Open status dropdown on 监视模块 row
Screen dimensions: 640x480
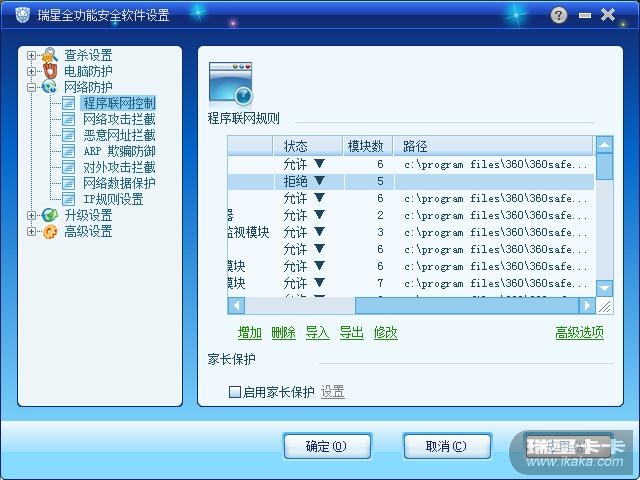(x=319, y=231)
